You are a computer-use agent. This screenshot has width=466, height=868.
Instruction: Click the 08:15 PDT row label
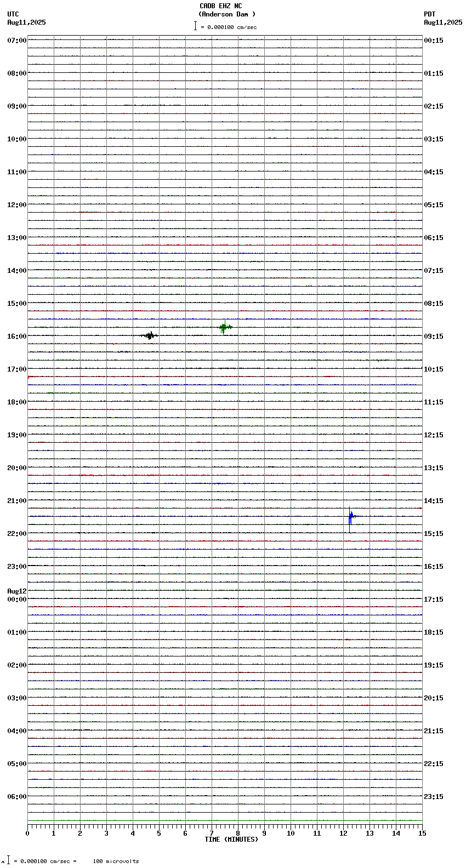pos(434,304)
